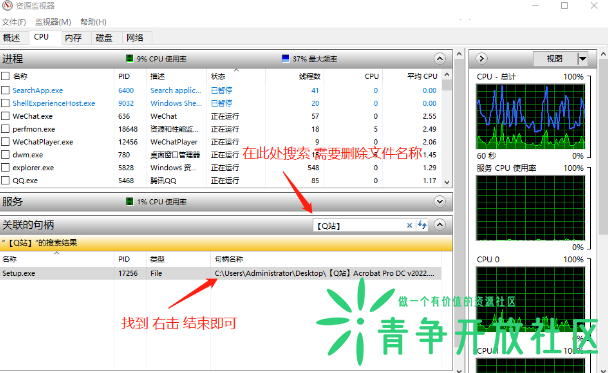Click the main pane scrollbar up arrow
This screenshot has height=373, width=608.
pyautogui.click(x=459, y=54)
